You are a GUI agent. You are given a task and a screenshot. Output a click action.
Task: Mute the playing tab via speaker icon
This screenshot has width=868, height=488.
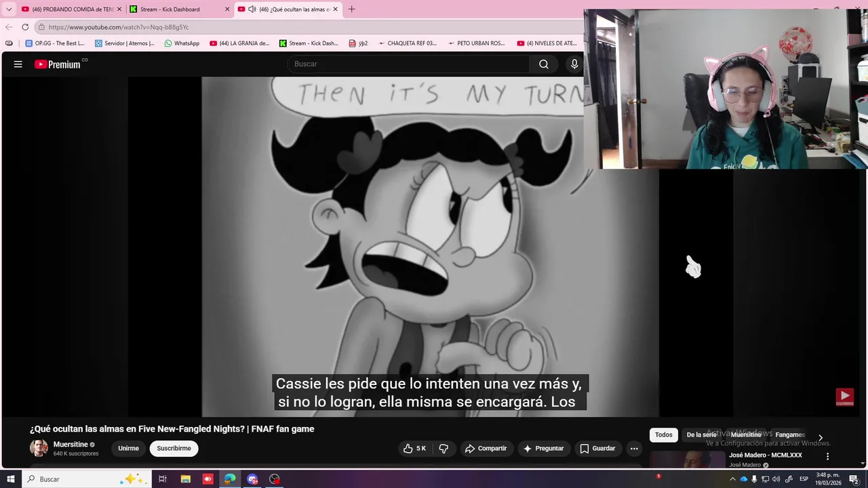pos(252,9)
